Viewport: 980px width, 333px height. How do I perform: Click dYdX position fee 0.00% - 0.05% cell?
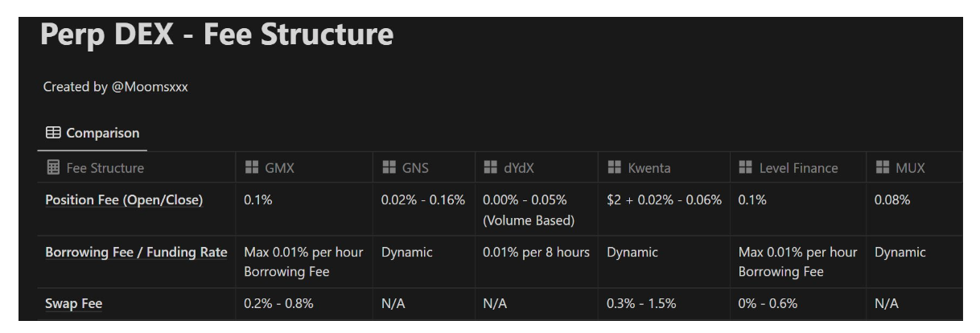coord(537,208)
